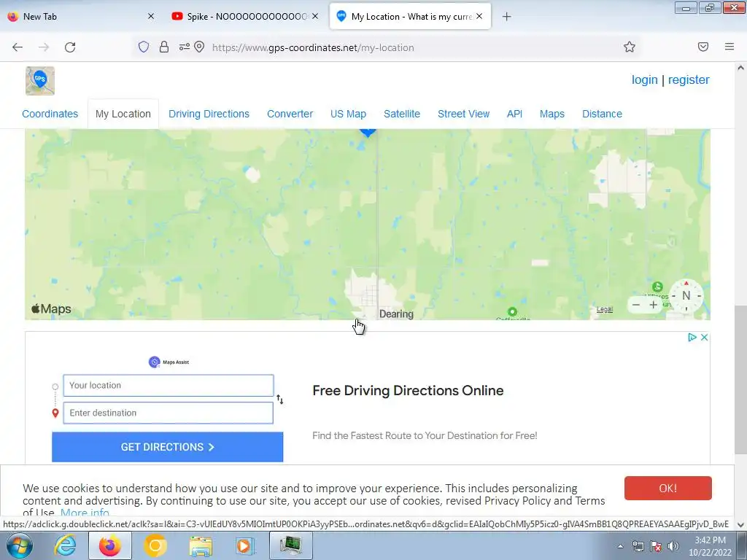Viewport: 747px width, 560px height.
Task: Click the network tray icon
Action: tap(638, 546)
